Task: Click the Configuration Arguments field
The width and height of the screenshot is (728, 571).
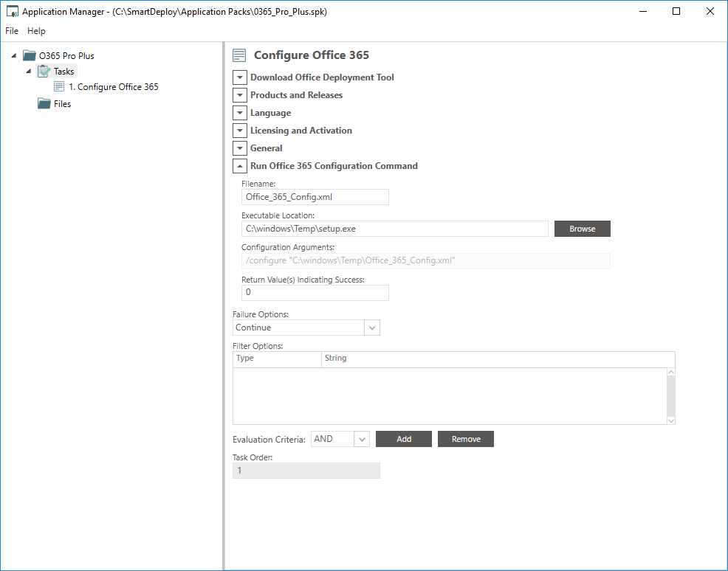Action: [x=426, y=260]
